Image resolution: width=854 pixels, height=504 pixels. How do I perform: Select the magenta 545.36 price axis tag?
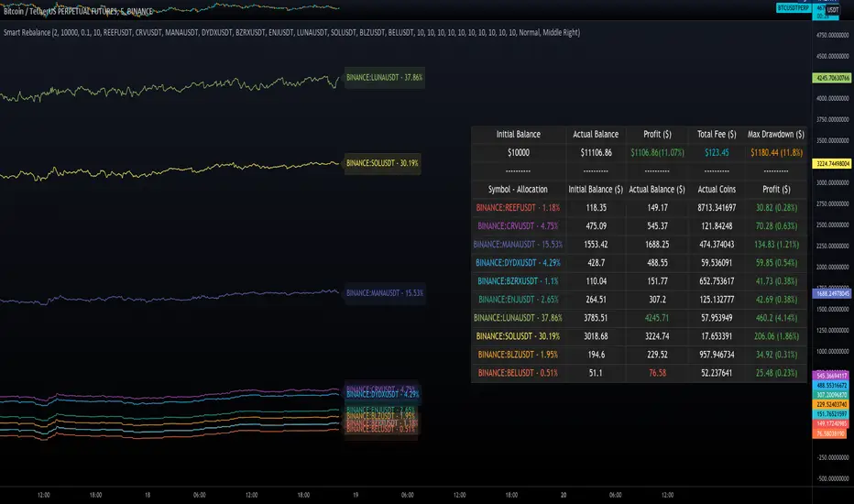click(x=833, y=376)
